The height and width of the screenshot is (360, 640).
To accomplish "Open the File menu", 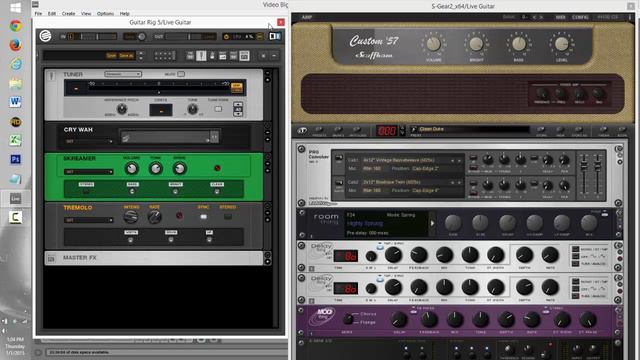I will [x=38, y=13].
